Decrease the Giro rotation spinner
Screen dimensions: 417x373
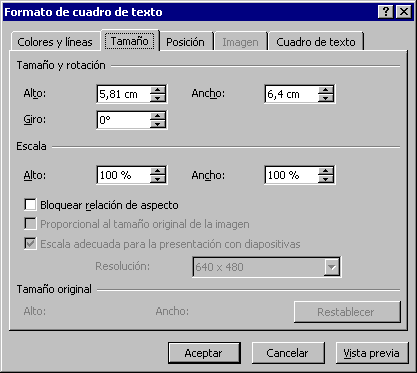click(158, 124)
